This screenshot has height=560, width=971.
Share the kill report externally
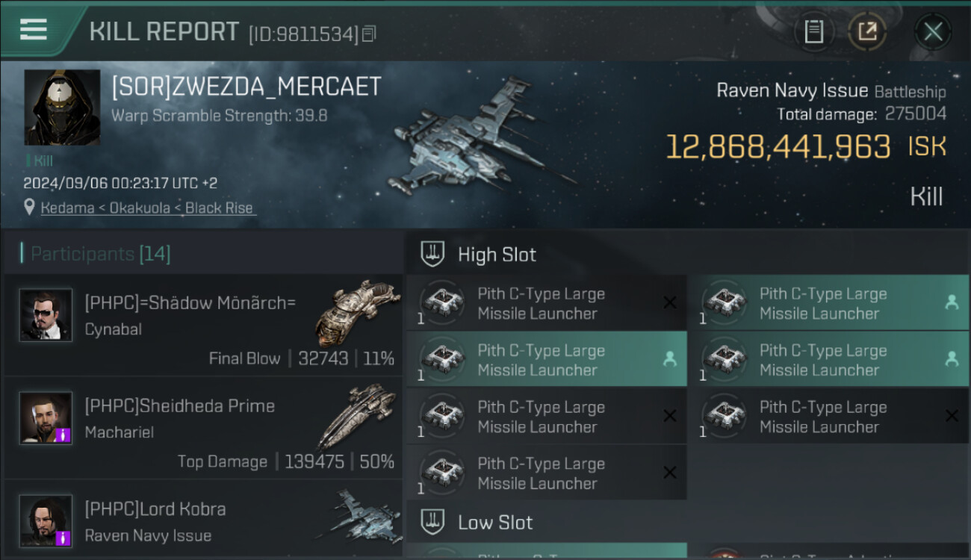coord(867,31)
